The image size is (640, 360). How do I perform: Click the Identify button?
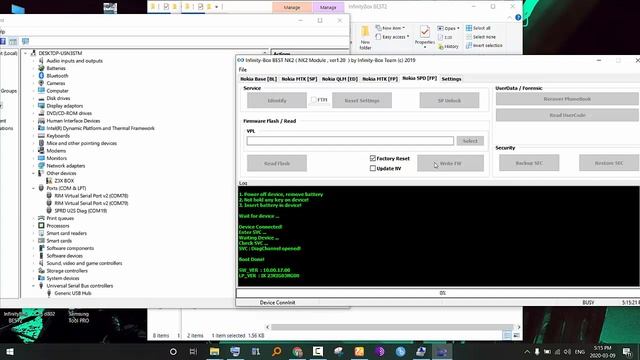(x=277, y=100)
